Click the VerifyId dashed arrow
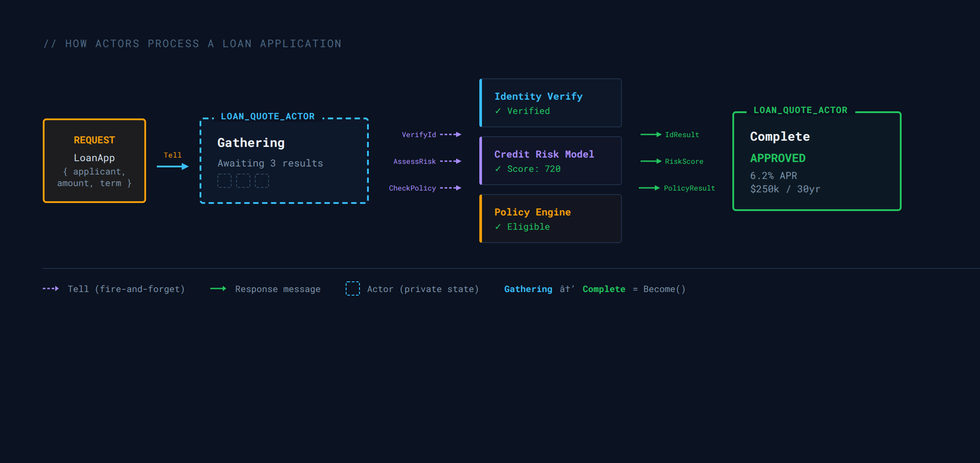The image size is (980, 463). (451, 134)
